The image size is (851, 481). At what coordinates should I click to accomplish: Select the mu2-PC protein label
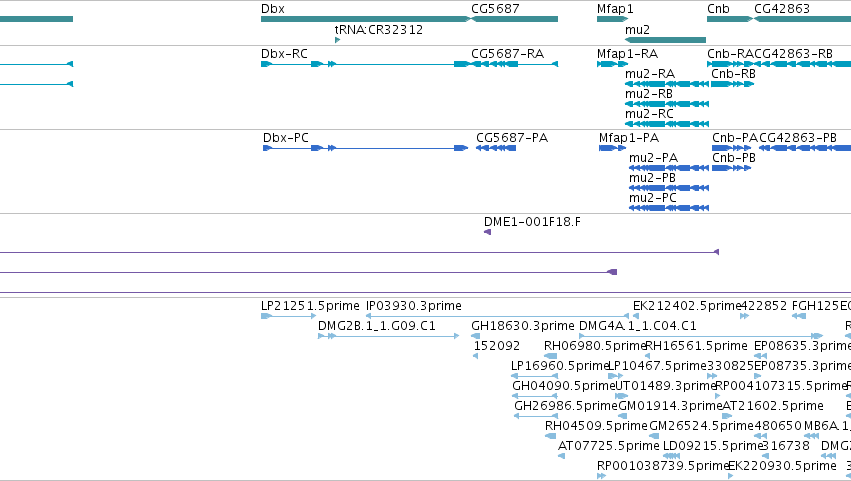click(x=653, y=198)
